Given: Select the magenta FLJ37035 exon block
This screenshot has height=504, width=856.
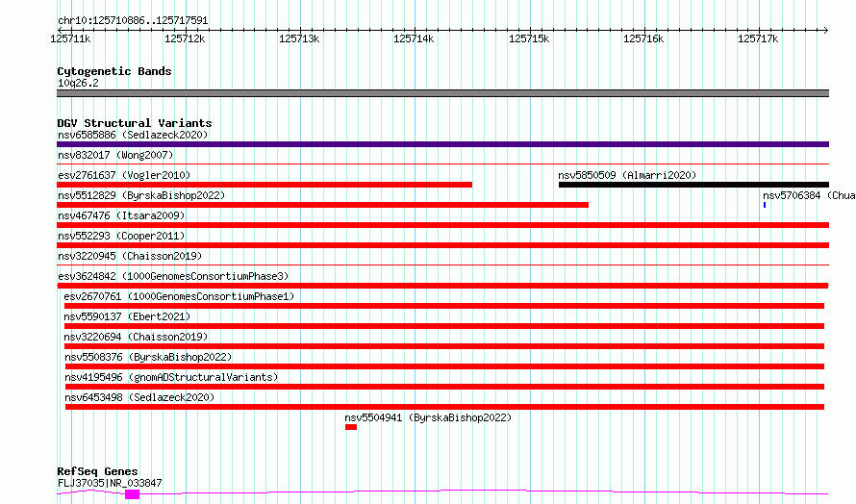Looking at the screenshot, I should tap(132, 494).
